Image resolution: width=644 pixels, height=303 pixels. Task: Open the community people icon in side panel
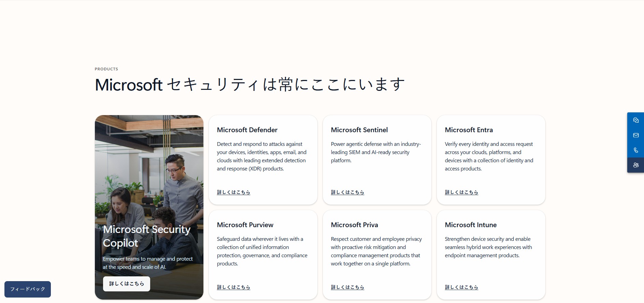[x=635, y=165]
